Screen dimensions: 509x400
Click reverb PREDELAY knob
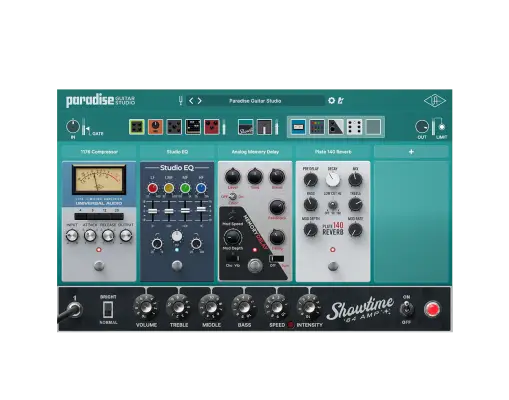tap(311, 180)
